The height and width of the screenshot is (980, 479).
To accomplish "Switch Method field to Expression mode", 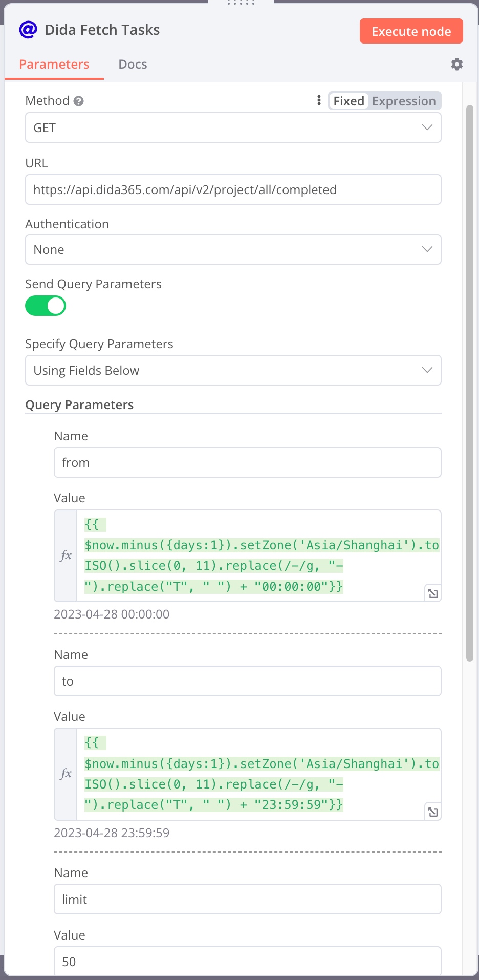I will [404, 101].
